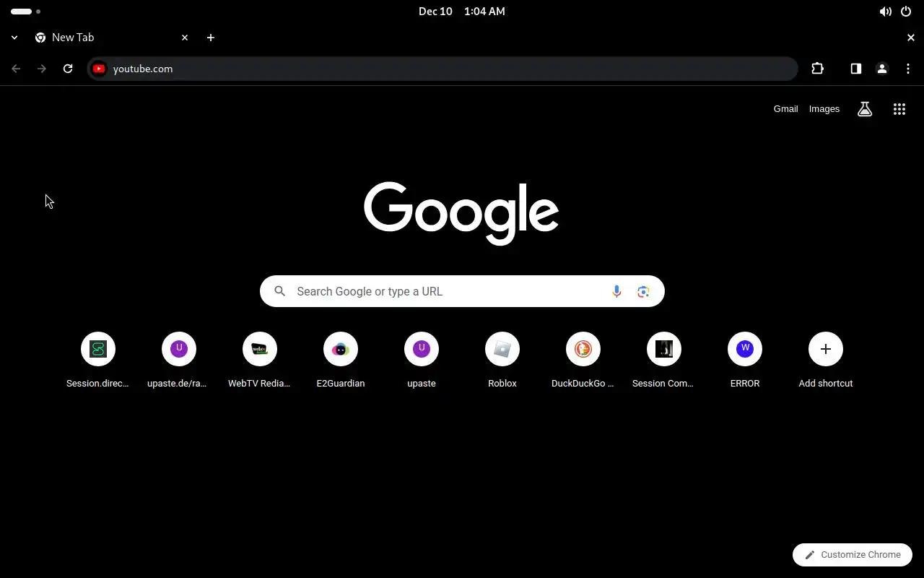Add a new shortcut tile

click(x=826, y=360)
